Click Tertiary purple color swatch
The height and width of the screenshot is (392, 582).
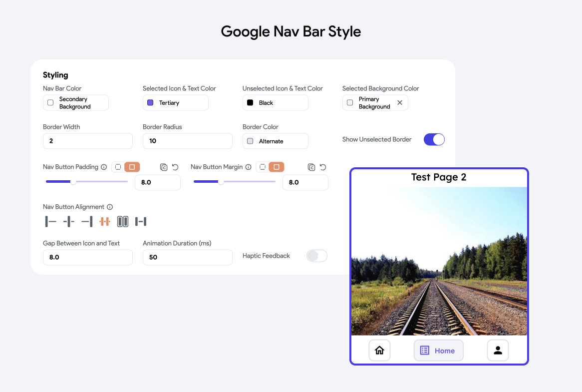(x=150, y=103)
